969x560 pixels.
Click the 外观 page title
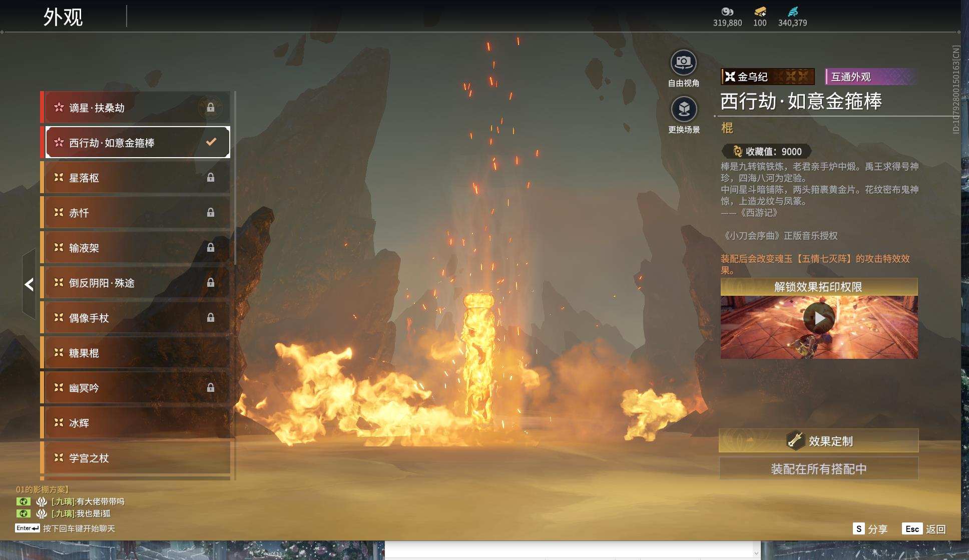[63, 17]
